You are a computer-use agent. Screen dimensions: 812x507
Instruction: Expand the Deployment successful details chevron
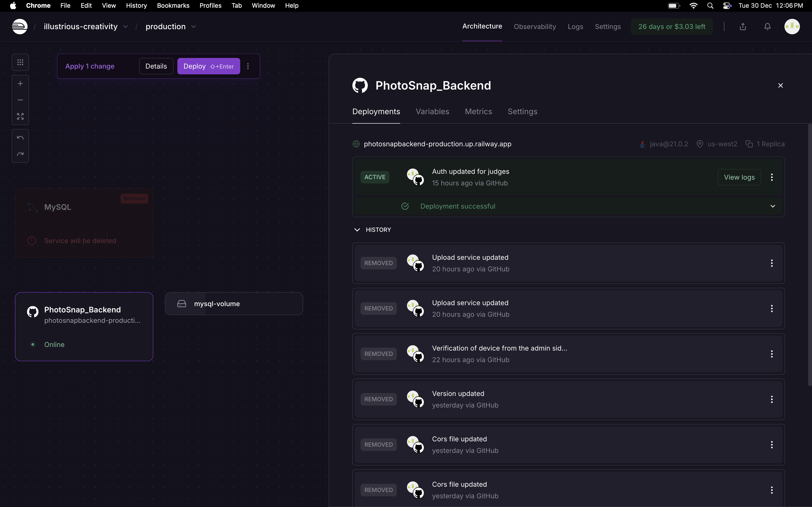tap(773, 206)
